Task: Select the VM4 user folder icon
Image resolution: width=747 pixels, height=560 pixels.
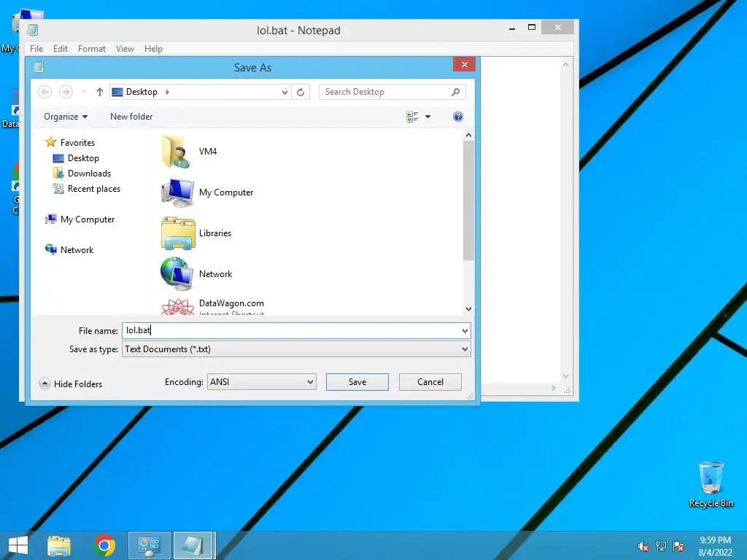Action: tap(177, 152)
